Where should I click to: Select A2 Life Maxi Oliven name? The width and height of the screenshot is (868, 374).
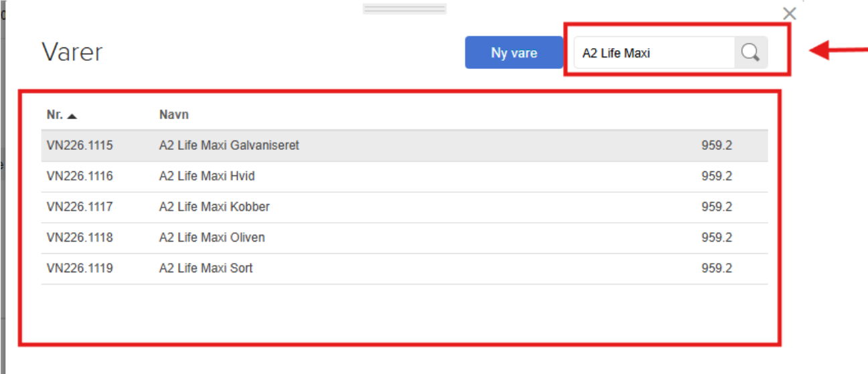pyautogui.click(x=211, y=238)
